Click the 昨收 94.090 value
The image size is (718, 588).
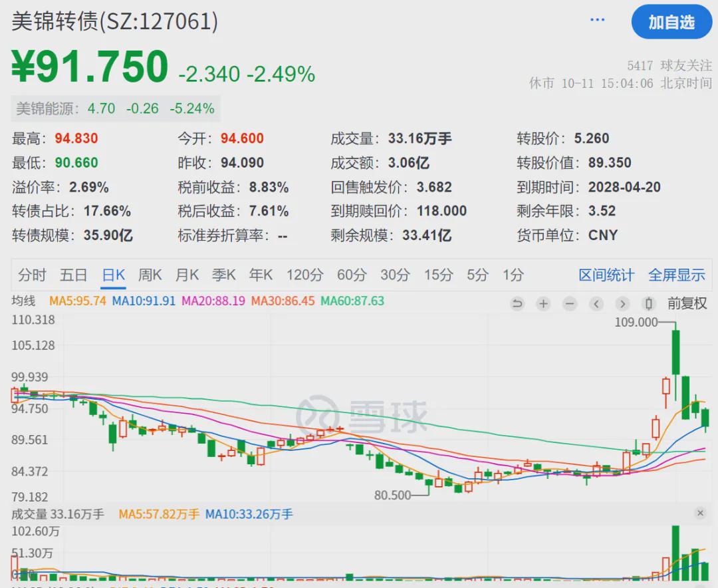242,163
